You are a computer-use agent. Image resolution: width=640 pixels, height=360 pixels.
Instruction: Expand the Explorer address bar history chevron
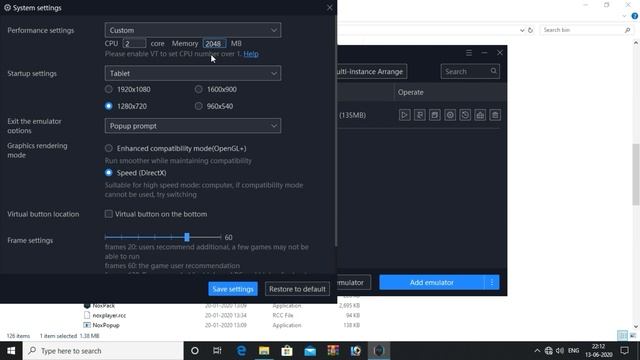[522, 30]
